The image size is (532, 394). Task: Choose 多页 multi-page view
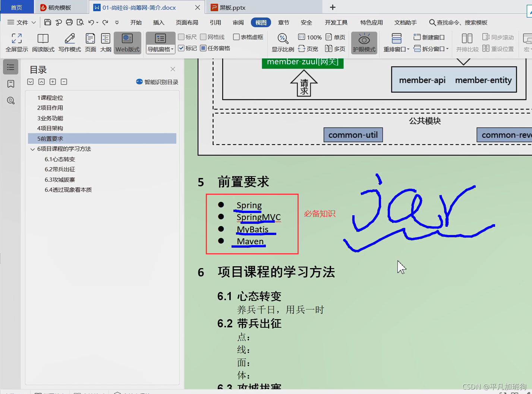tap(335, 49)
